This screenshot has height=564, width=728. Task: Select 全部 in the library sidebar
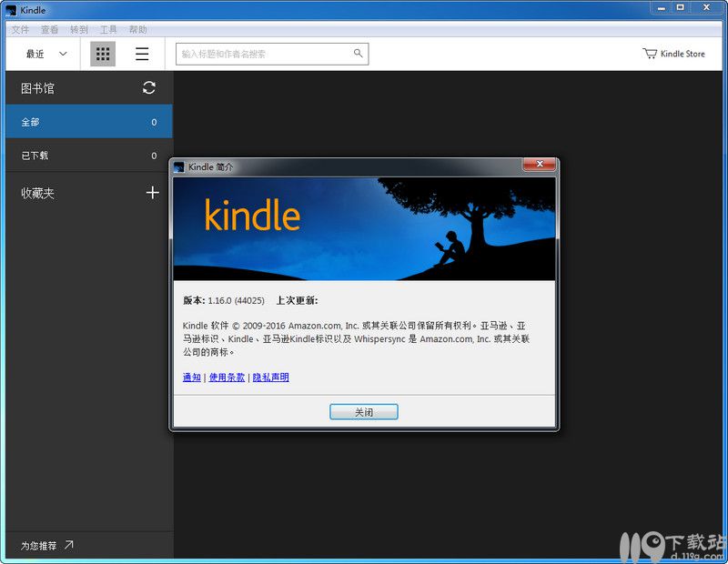point(89,122)
